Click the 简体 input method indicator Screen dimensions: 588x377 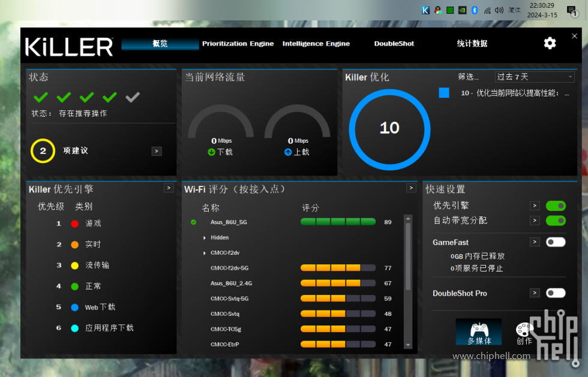pyautogui.click(x=515, y=11)
